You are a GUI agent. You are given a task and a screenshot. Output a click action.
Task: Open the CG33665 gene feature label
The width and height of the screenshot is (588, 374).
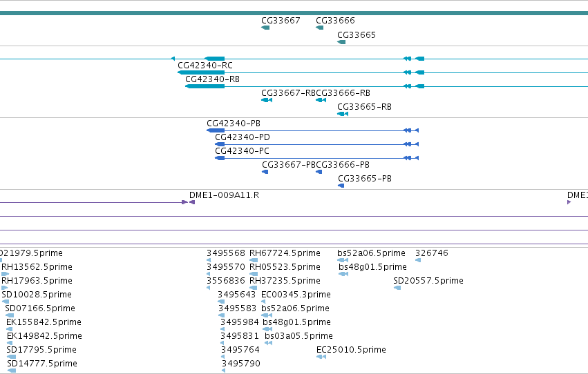(357, 35)
